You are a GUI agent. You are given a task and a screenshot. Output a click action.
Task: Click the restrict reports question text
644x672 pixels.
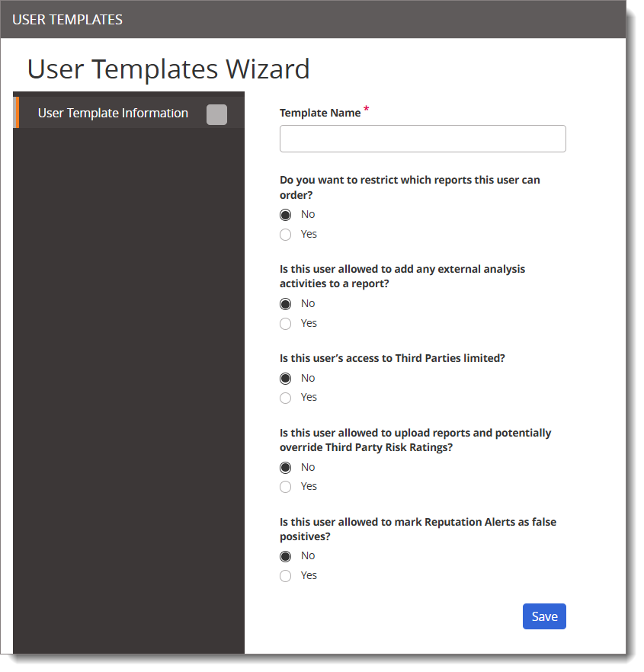[409, 187]
